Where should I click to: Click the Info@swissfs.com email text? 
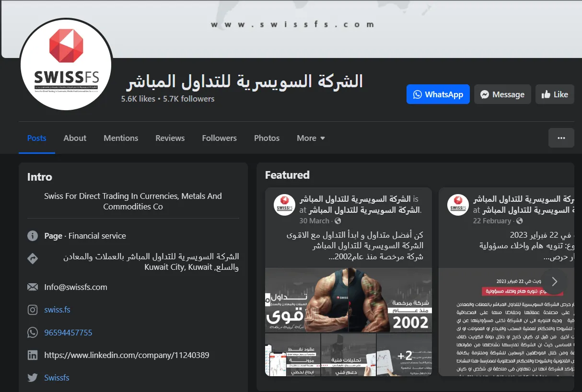point(76,287)
